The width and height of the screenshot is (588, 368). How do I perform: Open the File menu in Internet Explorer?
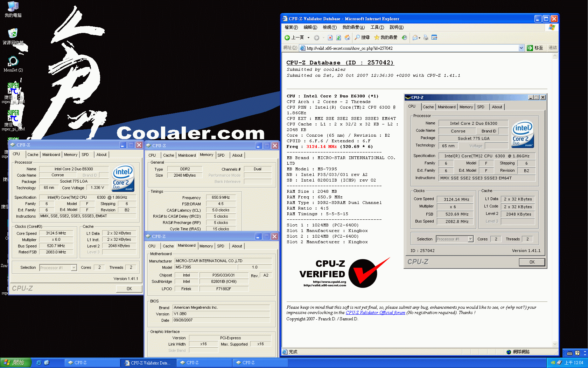291,27
